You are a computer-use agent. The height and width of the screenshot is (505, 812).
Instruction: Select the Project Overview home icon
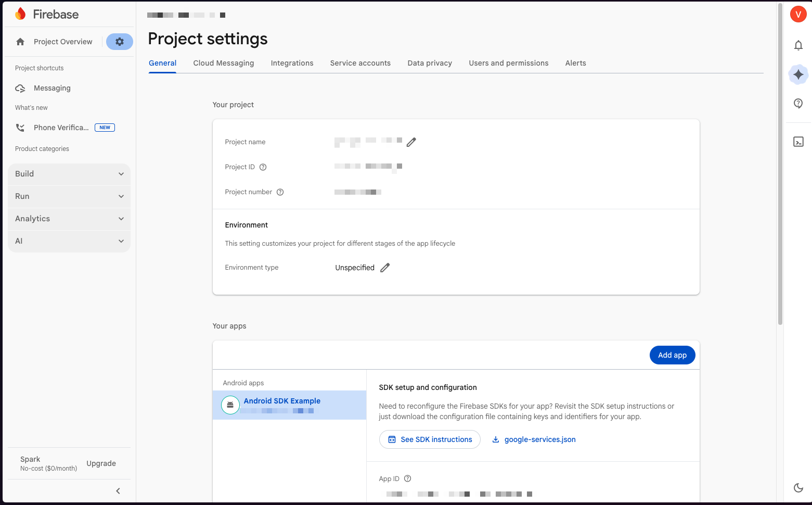20,41
